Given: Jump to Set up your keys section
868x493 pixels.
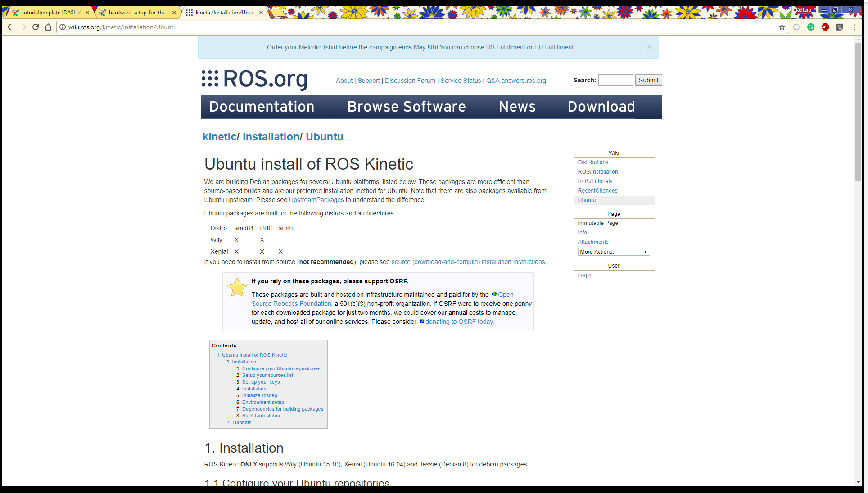Looking at the screenshot, I should click(x=261, y=382).
